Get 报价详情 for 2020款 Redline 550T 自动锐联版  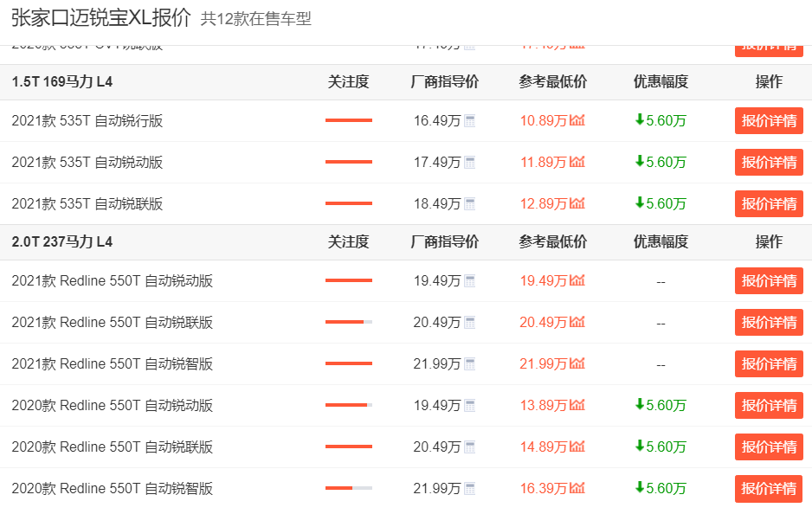(x=769, y=447)
